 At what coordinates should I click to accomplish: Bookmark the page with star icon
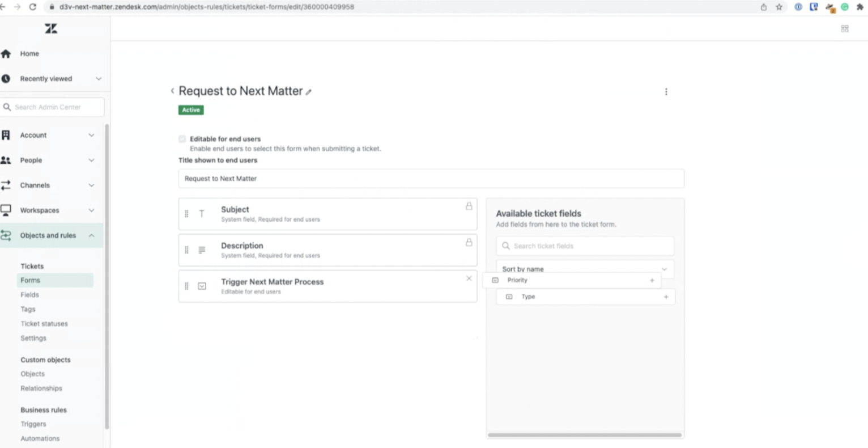[x=779, y=7]
